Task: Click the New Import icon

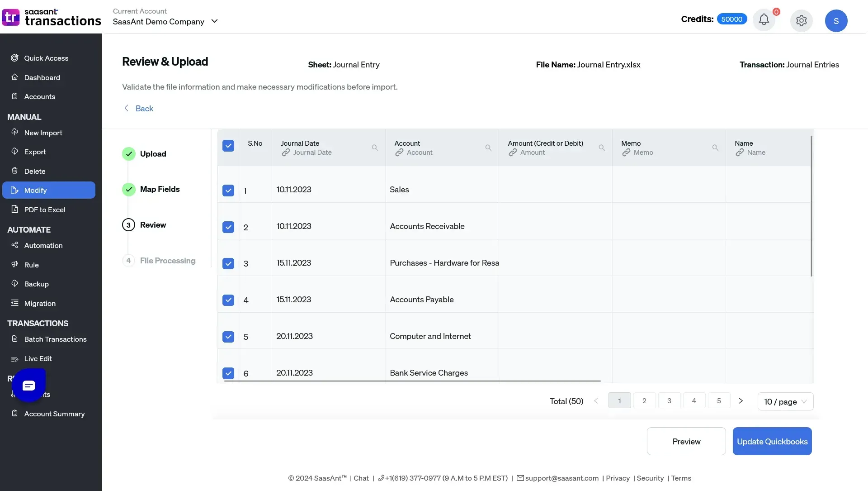Action: pos(14,132)
